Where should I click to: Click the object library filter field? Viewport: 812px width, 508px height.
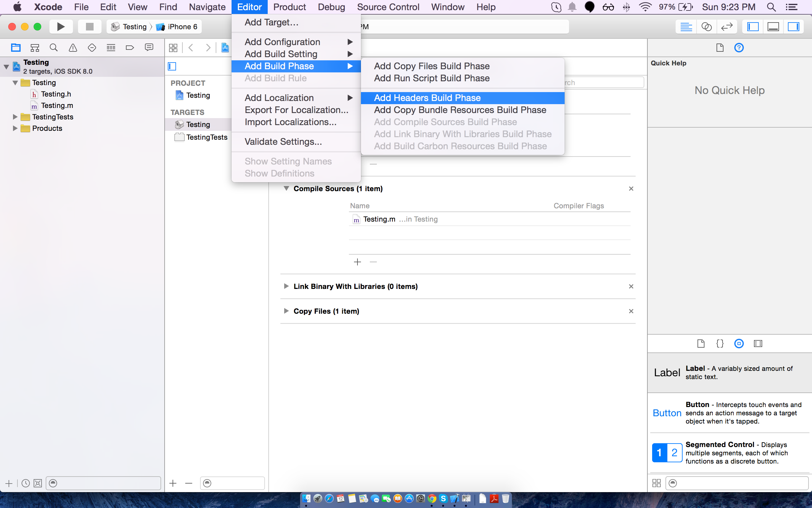point(737,483)
